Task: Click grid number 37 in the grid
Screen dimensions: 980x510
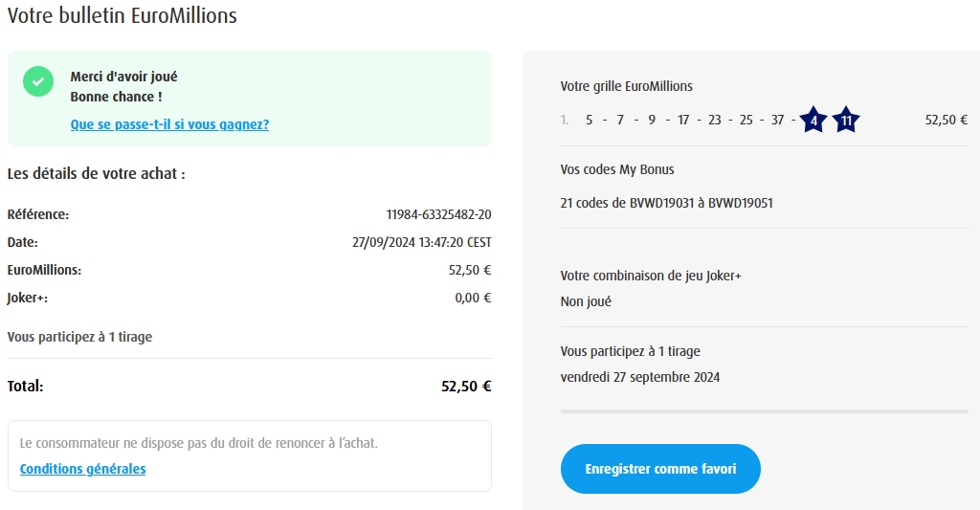Action: point(777,120)
